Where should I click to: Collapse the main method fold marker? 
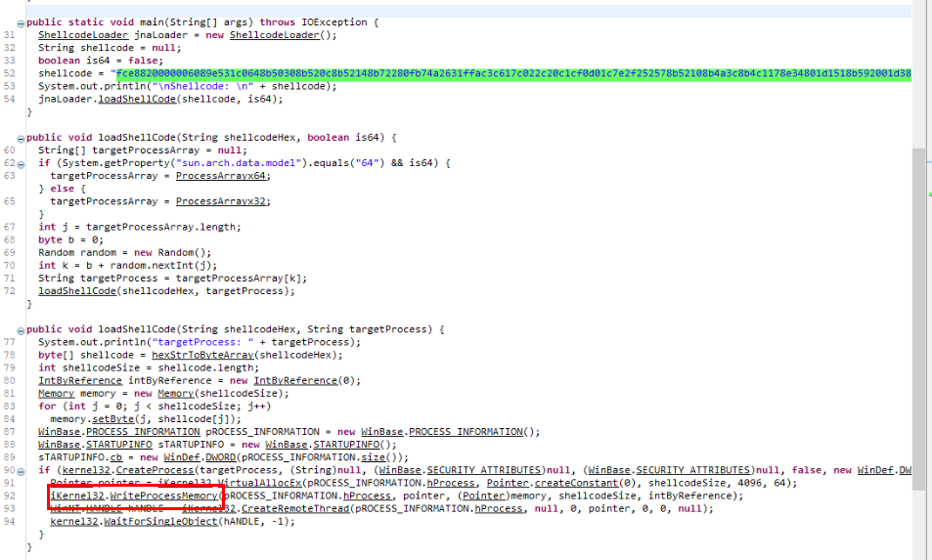click(x=21, y=24)
